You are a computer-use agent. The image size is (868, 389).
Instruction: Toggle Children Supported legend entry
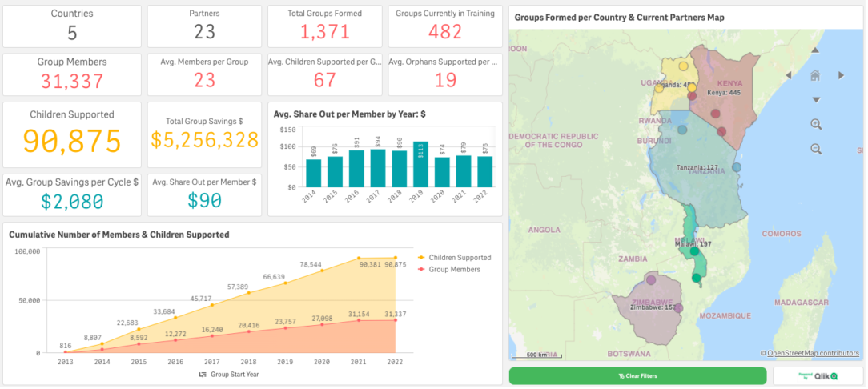455,257
